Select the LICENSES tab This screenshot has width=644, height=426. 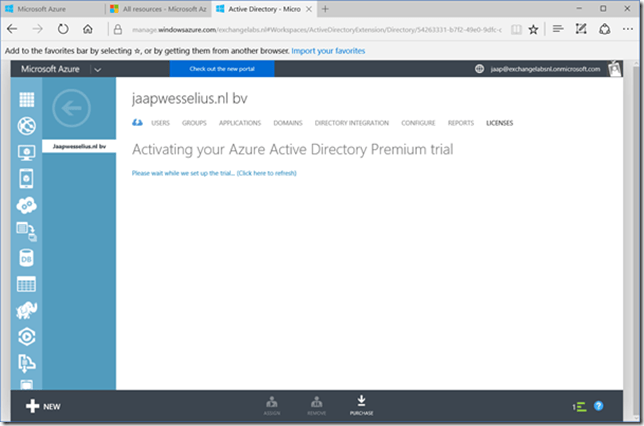[x=499, y=123]
